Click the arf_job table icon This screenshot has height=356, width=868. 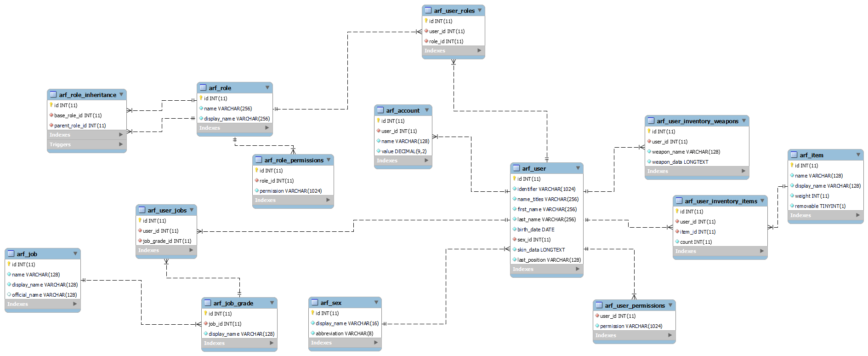[11, 253]
